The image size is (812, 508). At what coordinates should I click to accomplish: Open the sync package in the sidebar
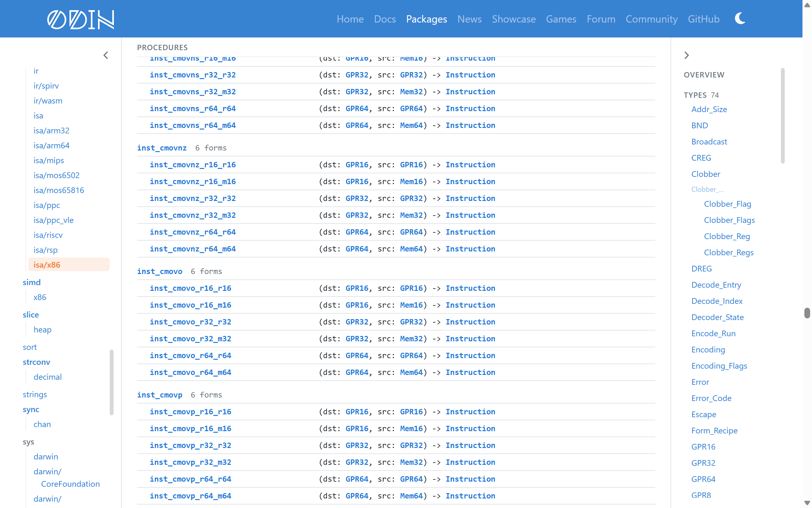click(x=31, y=409)
